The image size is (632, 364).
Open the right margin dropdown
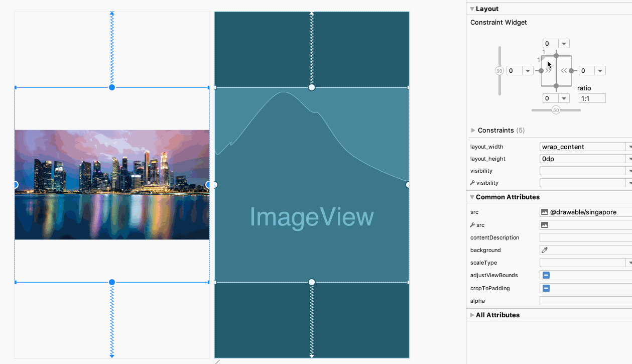[600, 71]
